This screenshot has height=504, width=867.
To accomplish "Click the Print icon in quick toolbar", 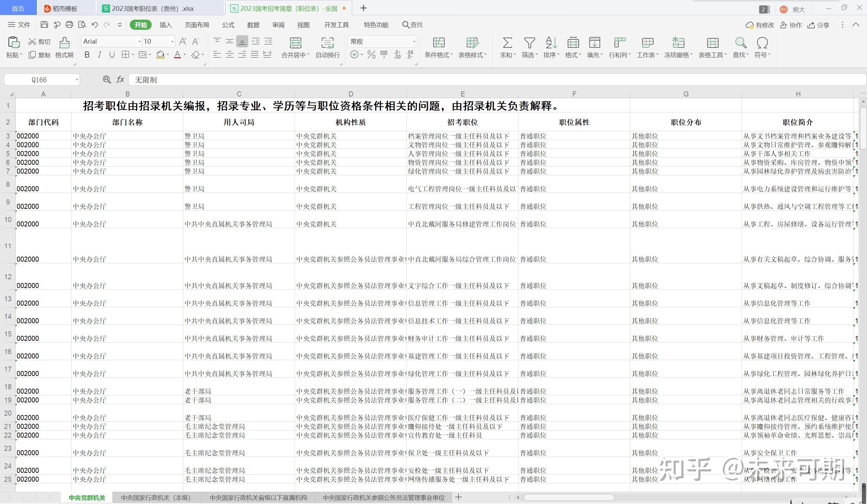I will coord(69,25).
